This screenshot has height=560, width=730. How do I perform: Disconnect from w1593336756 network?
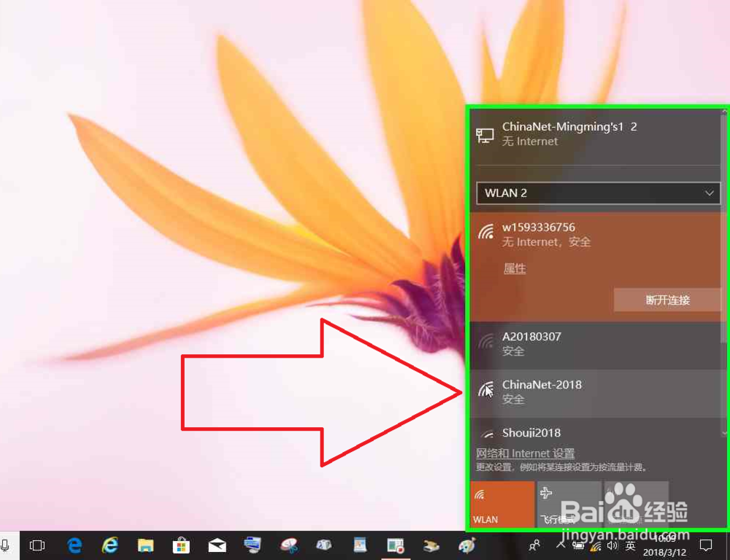[x=667, y=300]
